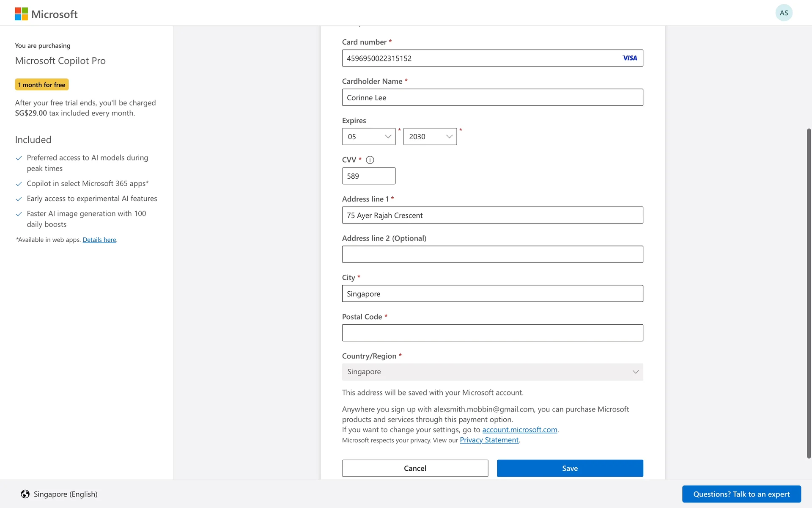Select the Address line 1 field

click(492, 215)
